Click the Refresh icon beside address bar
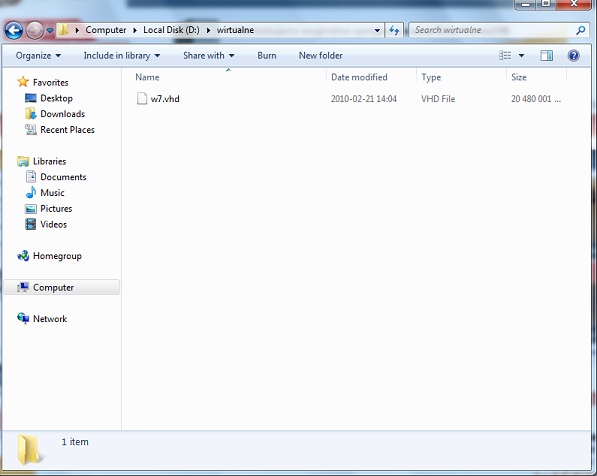The image size is (597, 476). click(394, 30)
